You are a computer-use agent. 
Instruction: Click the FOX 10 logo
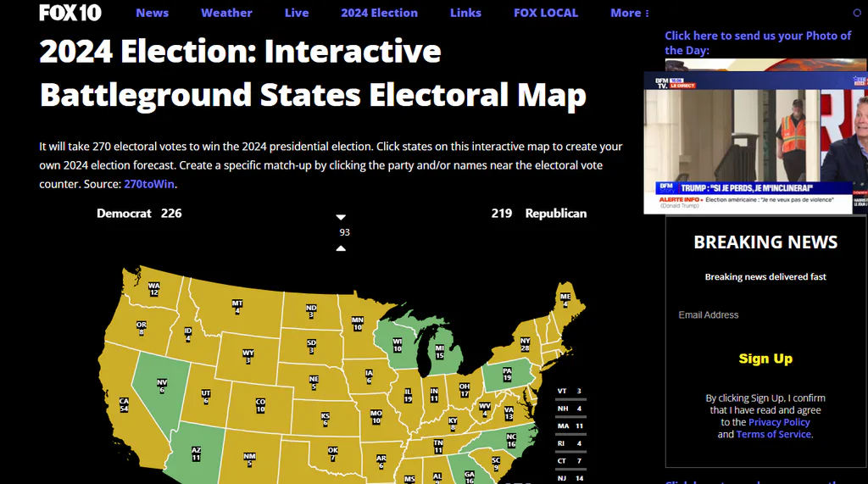point(70,12)
